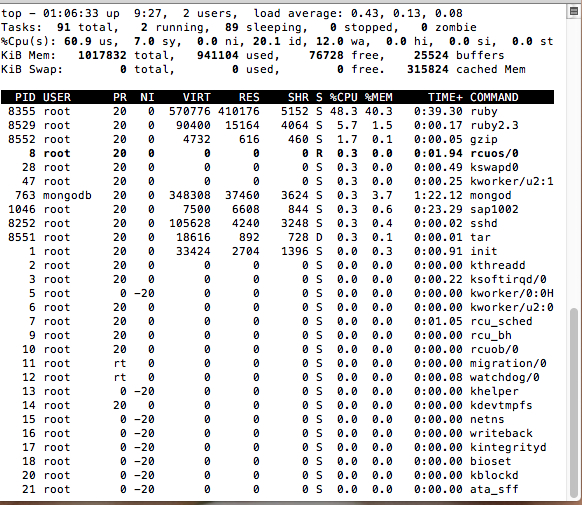Click the empty scrollbar track above the thumb

click(x=574, y=163)
